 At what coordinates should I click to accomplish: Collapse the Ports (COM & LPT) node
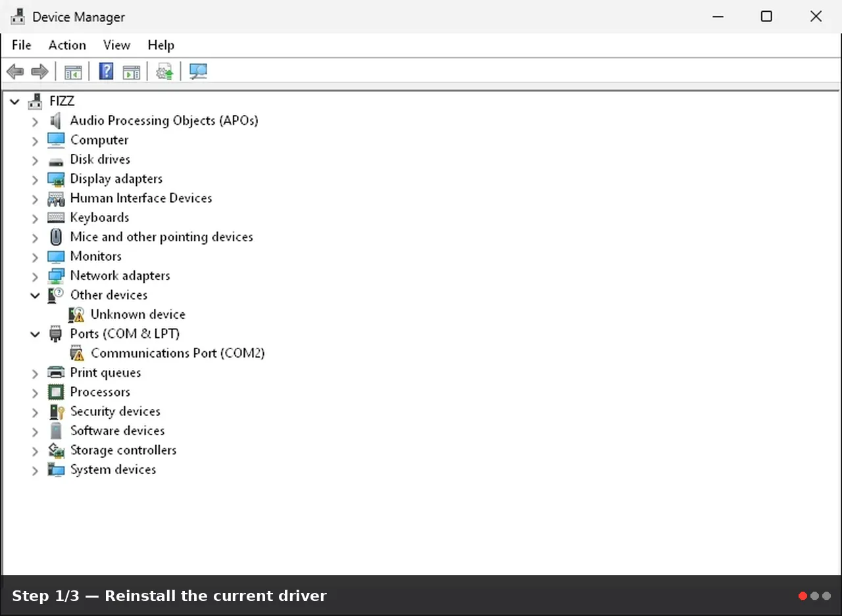[x=35, y=334]
